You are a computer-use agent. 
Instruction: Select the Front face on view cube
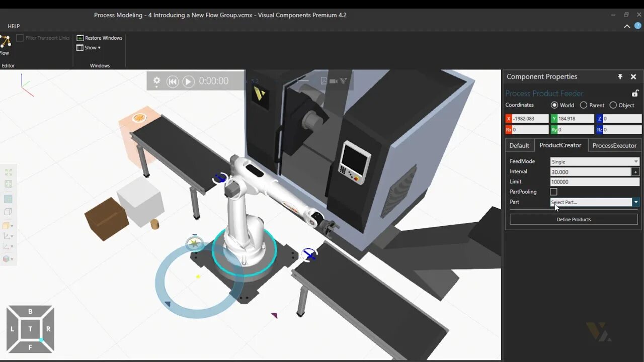[30, 347]
